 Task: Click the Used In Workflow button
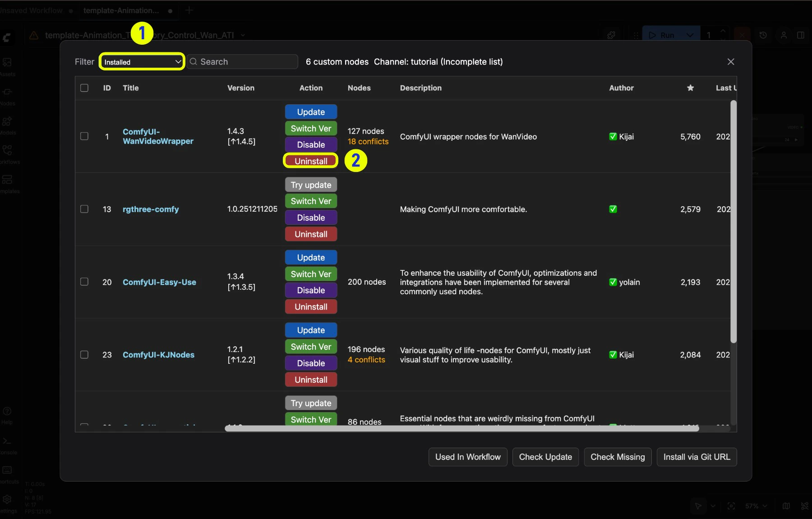click(468, 457)
